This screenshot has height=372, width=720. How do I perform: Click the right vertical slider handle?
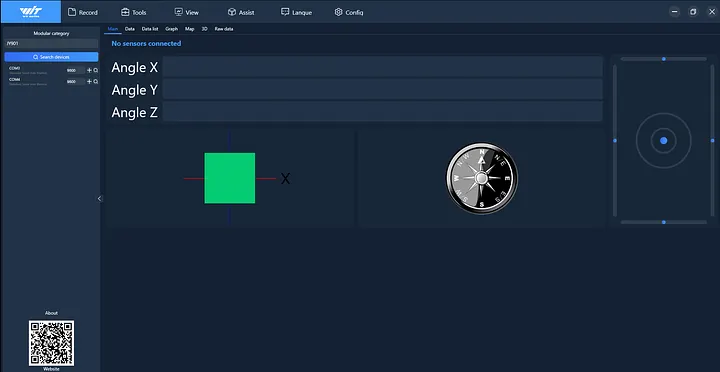click(713, 141)
